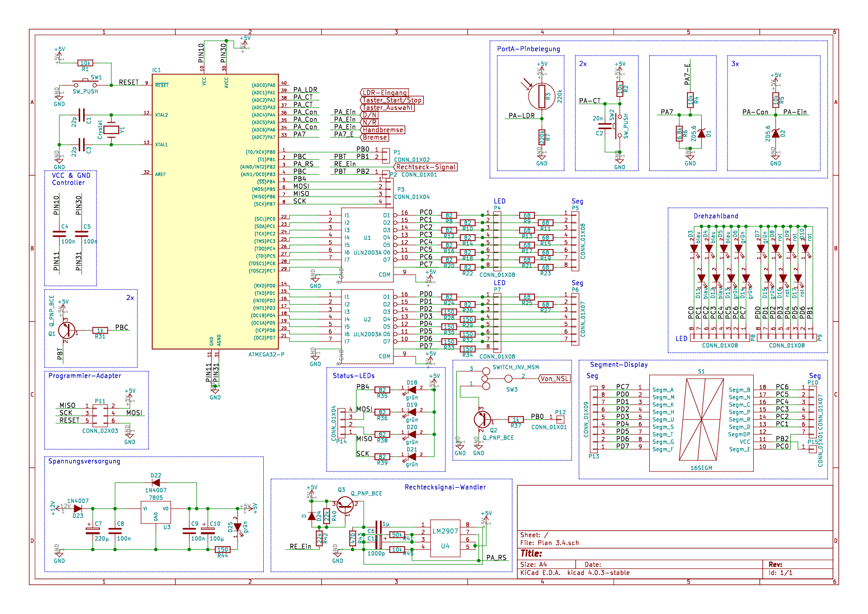The width and height of the screenshot is (868, 614).
Task: Select the R3 220k LDR symbol
Action: coord(542,97)
